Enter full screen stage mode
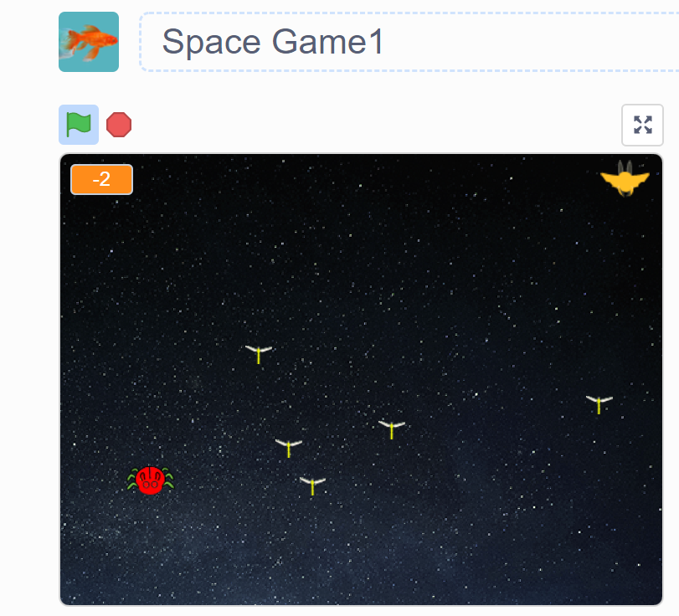Screen dimensions: 679x616 [x=642, y=125]
